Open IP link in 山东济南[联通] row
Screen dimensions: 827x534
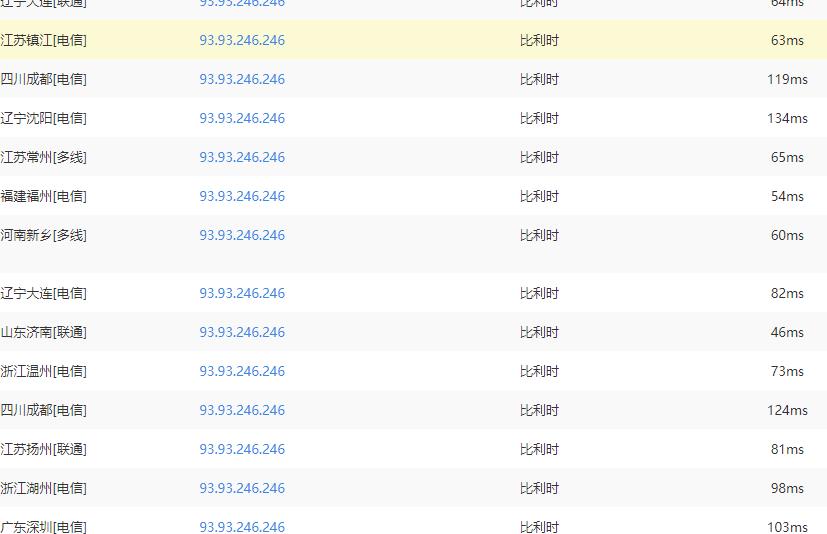[242, 332]
